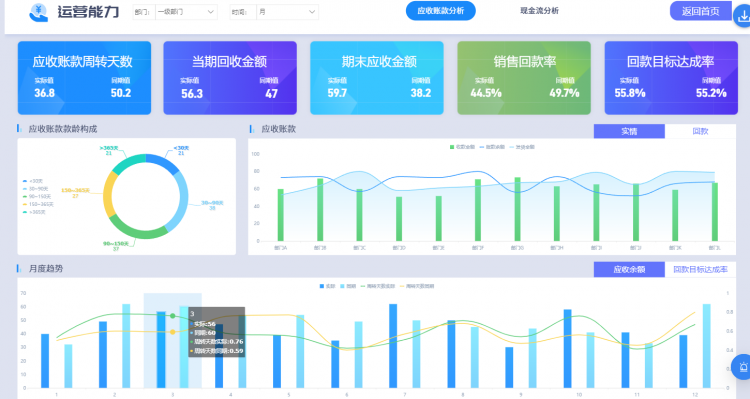Toggle the 90~150天 legend entry
The image size is (750, 399).
pyautogui.click(x=37, y=197)
